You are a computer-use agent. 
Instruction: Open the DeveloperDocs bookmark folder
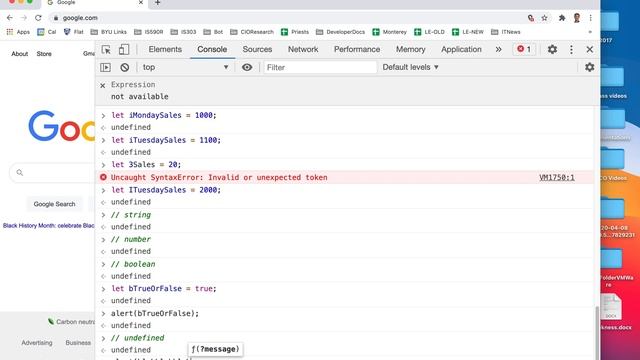[340, 32]
